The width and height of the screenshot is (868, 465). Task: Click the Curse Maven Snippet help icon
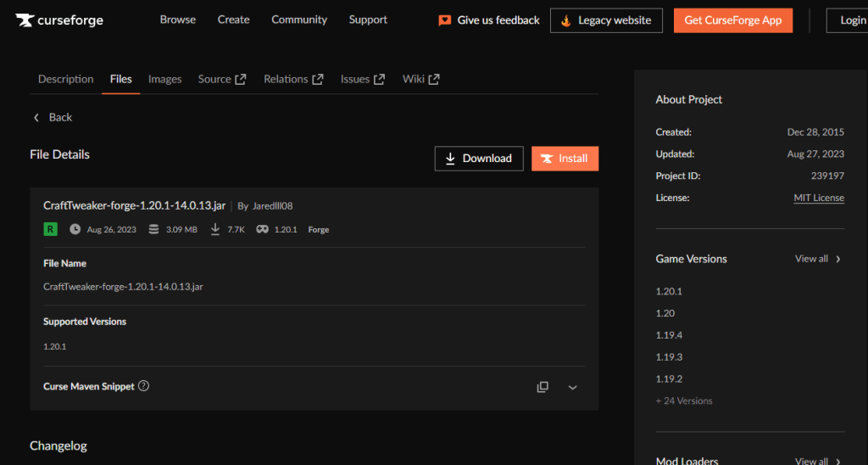pyautogui.click(x=143, y=386)
